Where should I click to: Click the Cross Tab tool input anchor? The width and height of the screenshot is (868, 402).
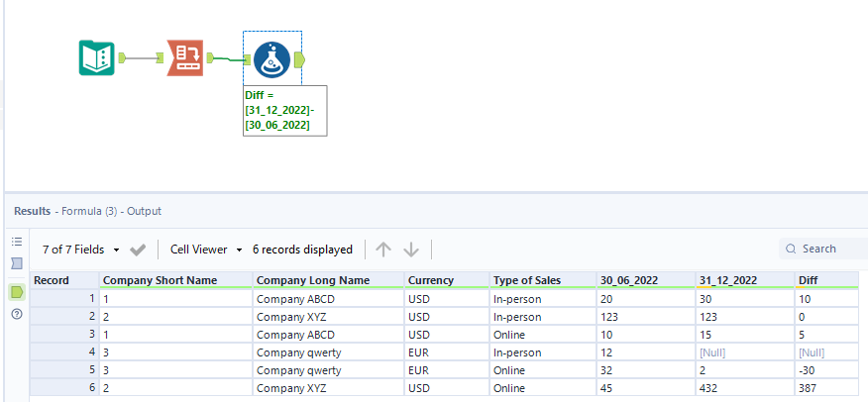pos(160,57)
